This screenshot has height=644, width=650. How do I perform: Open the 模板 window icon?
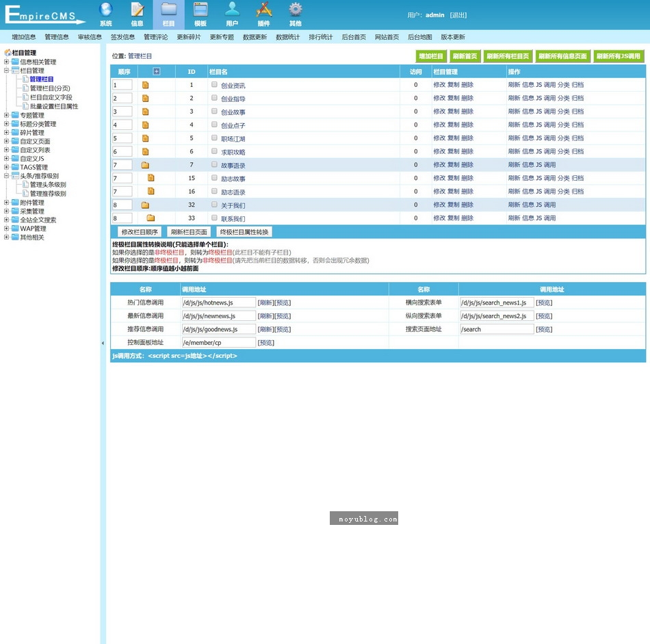point(200,10)
